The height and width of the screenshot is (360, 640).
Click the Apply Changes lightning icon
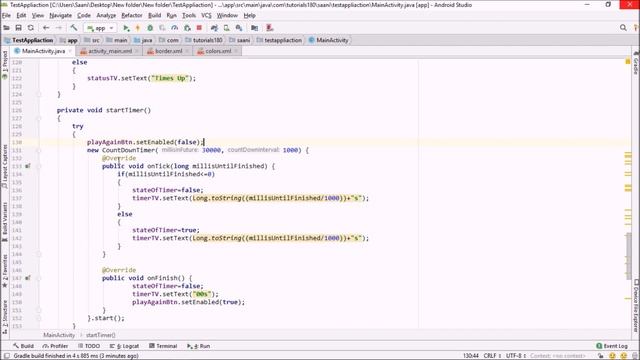pyautogui.click(x=138, y=28)
